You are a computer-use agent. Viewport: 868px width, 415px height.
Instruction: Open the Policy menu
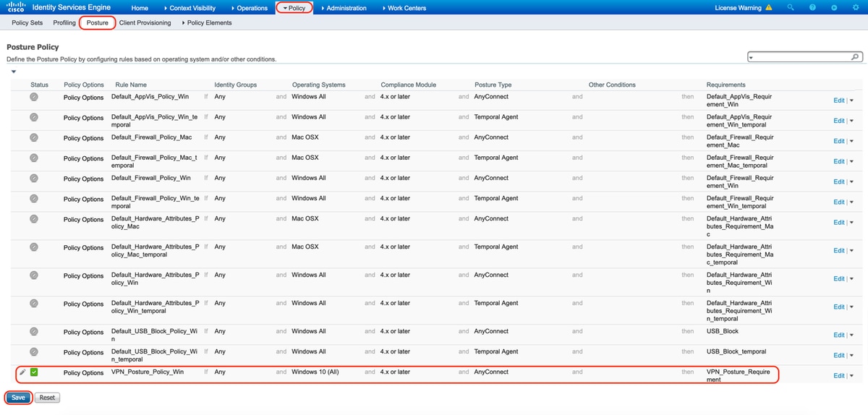(x=294, y=8)
